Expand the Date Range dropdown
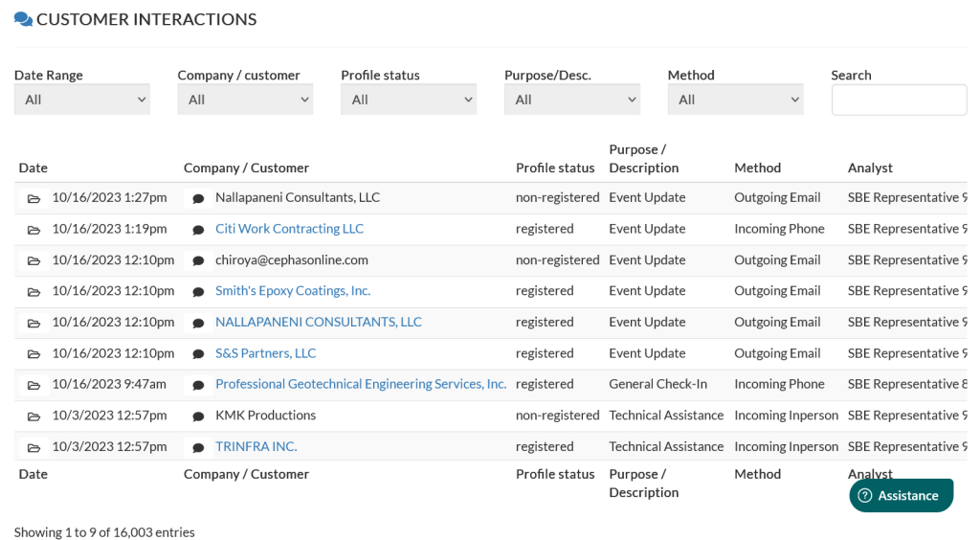 82,100
